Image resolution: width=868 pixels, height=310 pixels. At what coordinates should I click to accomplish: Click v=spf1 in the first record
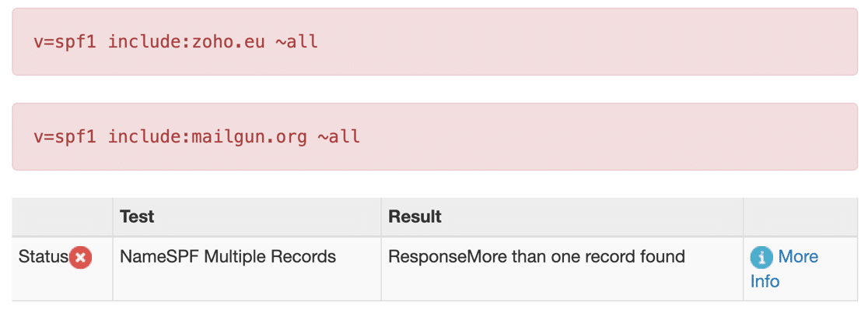65,41
